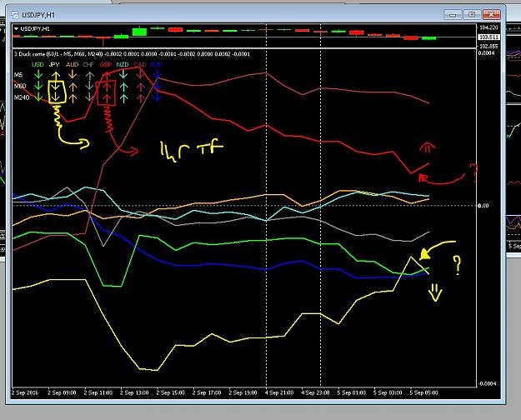The width and height of the screenshot is (521, 420).
Task: Click the CHF arrow in the M5 row
Action: tap(90, 76)
